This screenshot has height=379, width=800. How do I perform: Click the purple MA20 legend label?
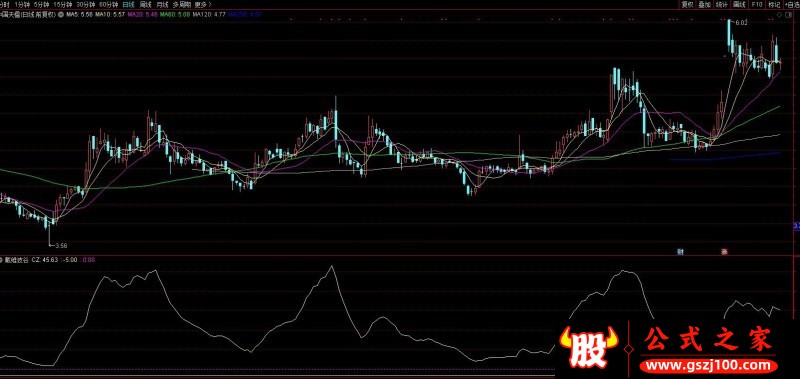(x=142, y=15)
